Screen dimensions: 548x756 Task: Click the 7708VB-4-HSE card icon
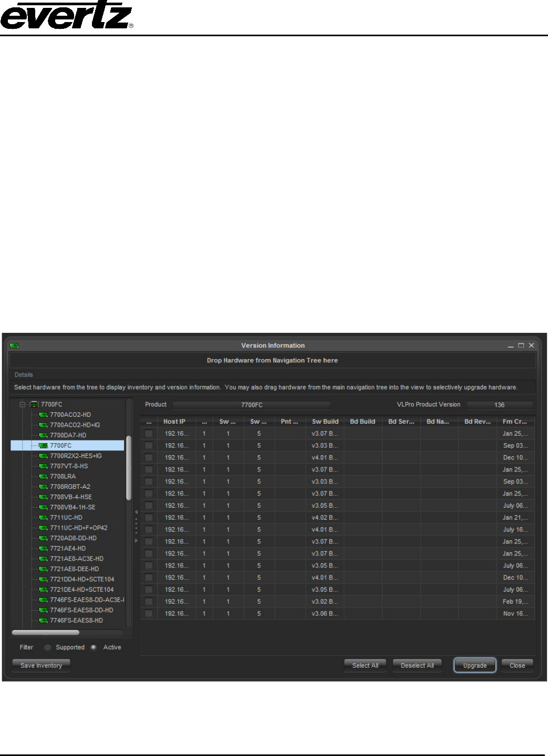pos(44,497)
